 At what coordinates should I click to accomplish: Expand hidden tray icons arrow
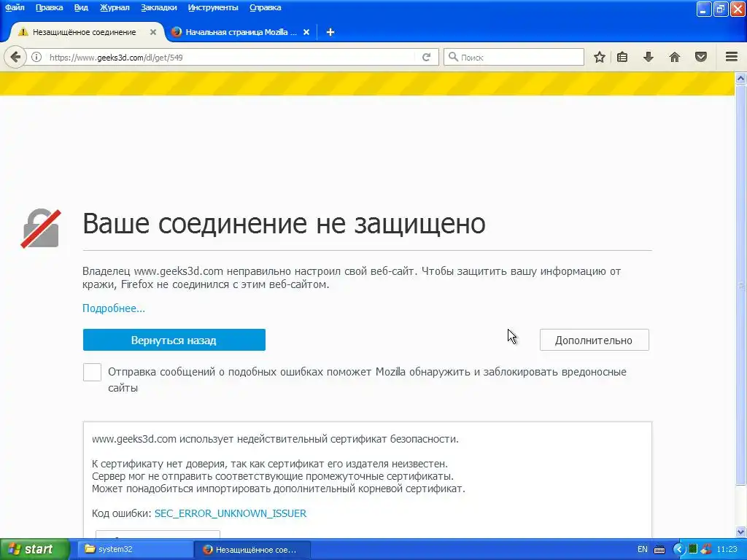(x=678, y=550)
